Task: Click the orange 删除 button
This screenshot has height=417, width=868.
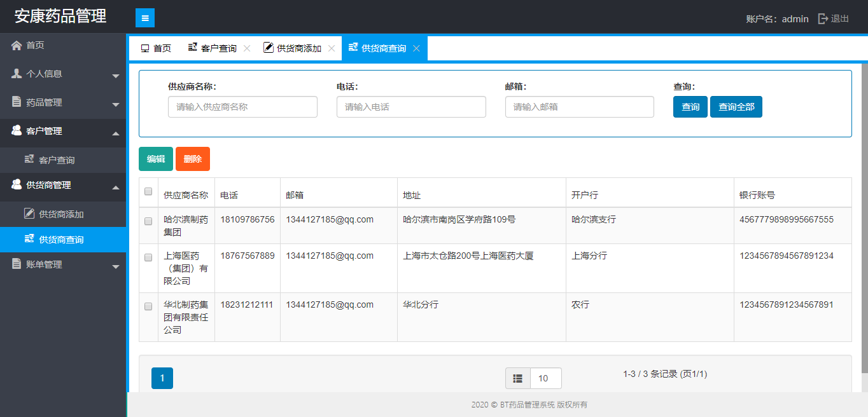Action: 193,159
